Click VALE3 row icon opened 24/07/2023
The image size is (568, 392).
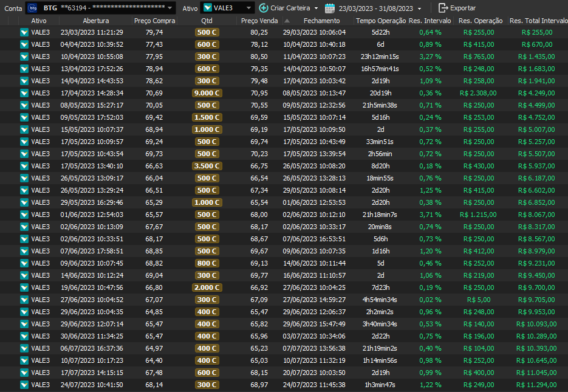click(24, 385)
